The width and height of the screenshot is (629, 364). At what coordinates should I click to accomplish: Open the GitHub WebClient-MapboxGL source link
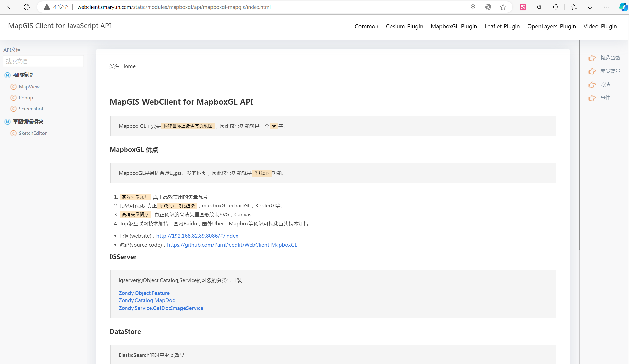[x=232, y=245]
